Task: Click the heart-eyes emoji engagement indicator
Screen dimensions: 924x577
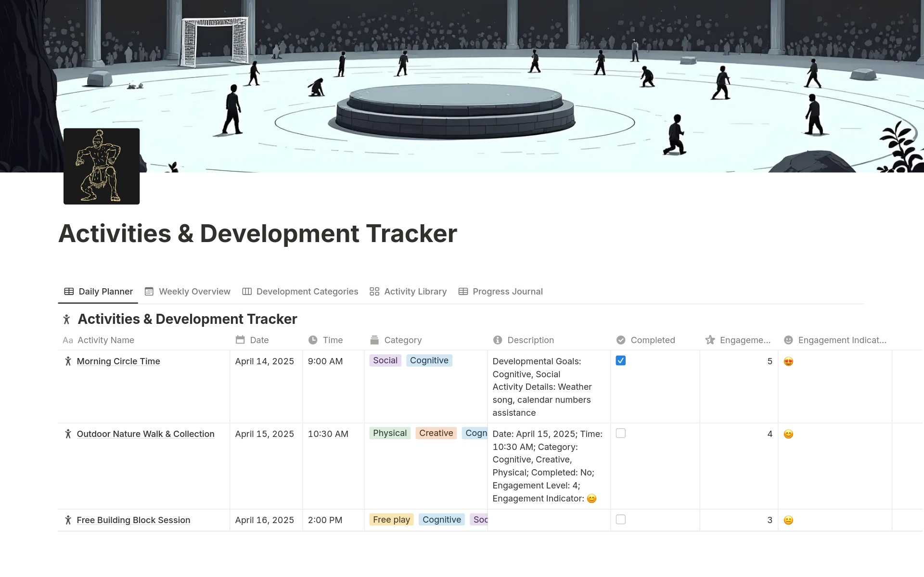Action: (x=788, y=361)
